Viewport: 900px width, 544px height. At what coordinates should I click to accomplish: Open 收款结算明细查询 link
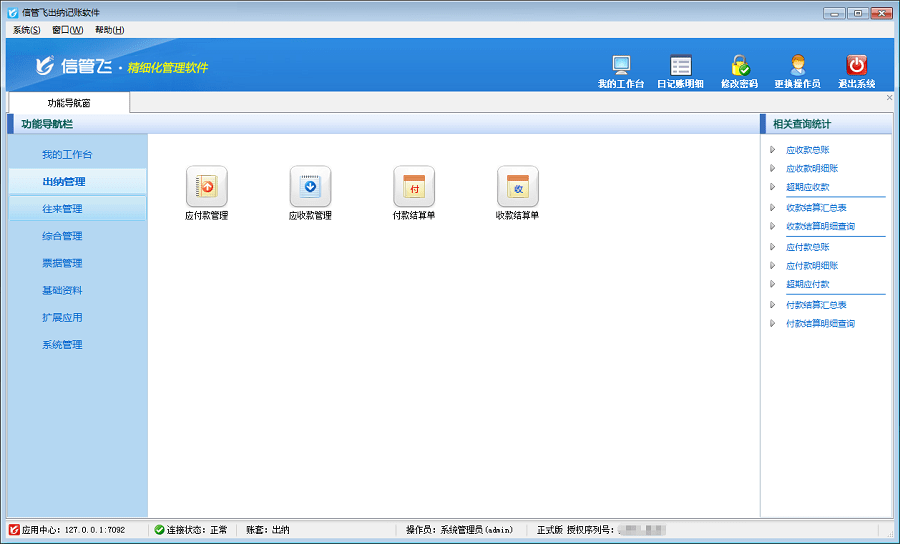tap(821, 226)
